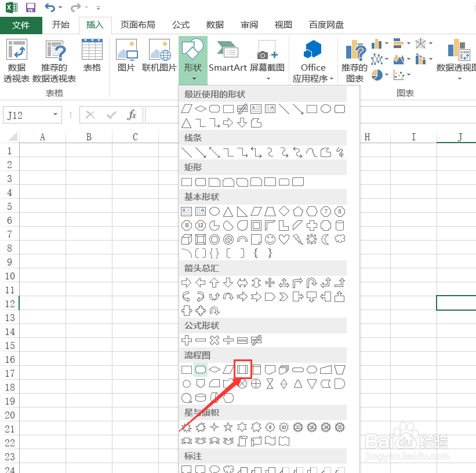Select column B header
Image resolution: width=476 pixels, height=473 pixels.
point(89,137)
